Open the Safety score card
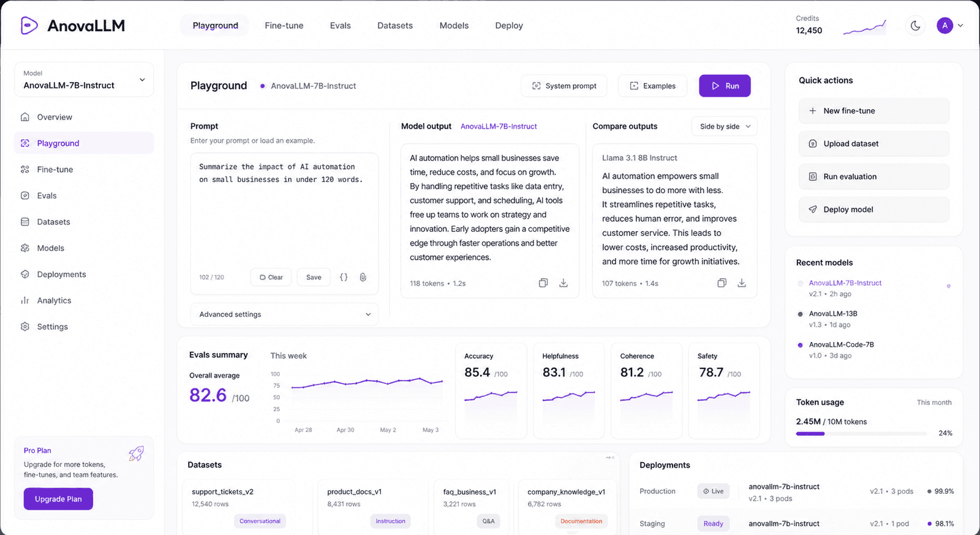The height and width of the screenshot is (535, 980). (x=724, y=391)
